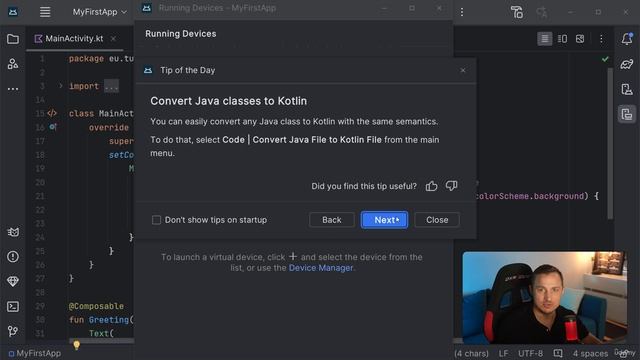This screenshot has width=640, height=360.
Task: Mark the tip as not useful with thumbs down
Action: click(451, 186)
